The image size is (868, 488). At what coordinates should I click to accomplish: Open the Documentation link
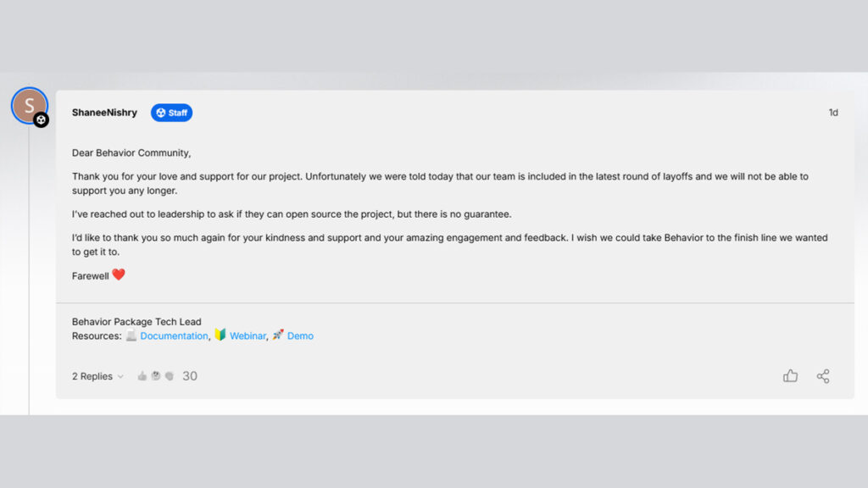pos(174,336)
